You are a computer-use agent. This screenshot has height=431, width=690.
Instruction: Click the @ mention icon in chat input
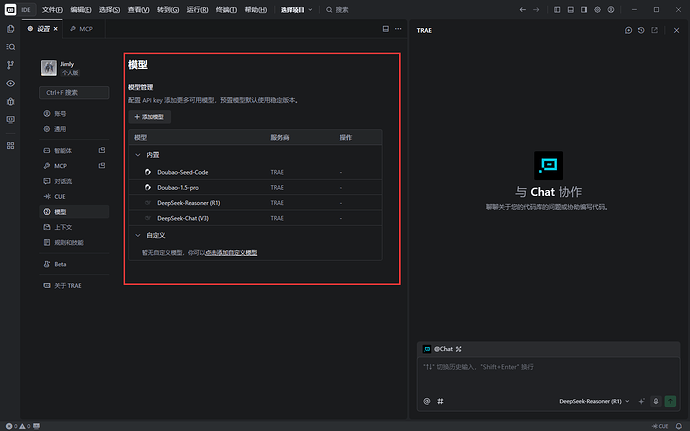click(427, 401)
